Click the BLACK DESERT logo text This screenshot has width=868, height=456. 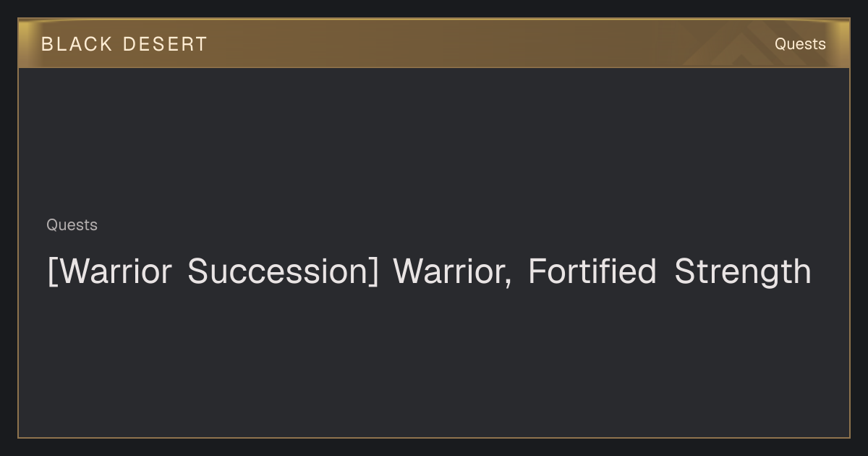(124, 44)
